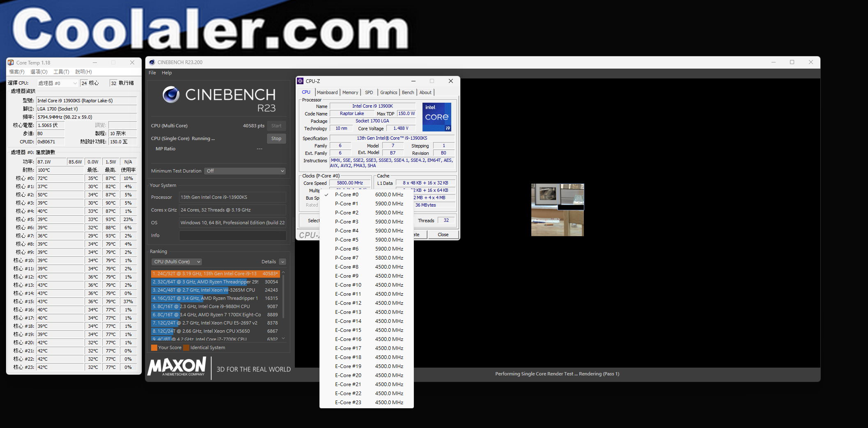The height and width of the screenshot is (428, 868).
Task: Select E-Core #23 in the core list
Action: point(366,402)
